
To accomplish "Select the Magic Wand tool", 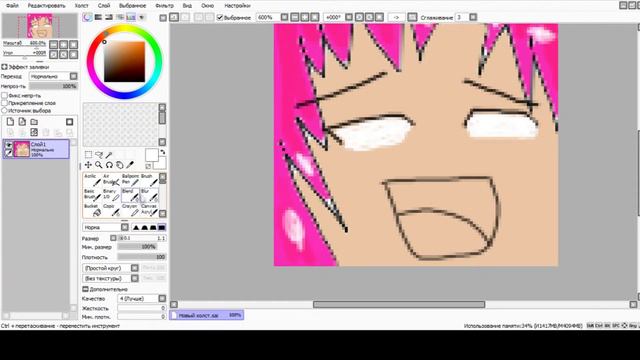I will pos(109,155).
